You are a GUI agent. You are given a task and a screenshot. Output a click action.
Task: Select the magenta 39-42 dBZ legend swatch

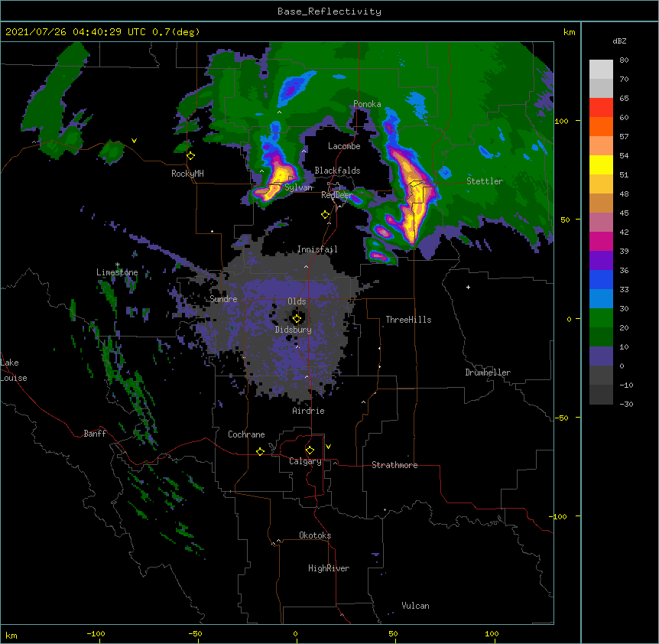[601, 241]
